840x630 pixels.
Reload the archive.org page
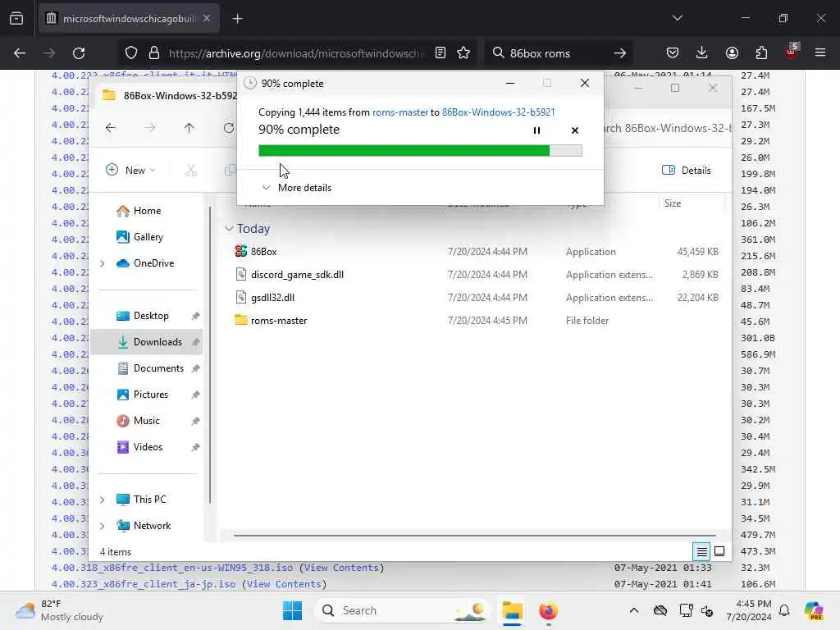tap(79, 53)
